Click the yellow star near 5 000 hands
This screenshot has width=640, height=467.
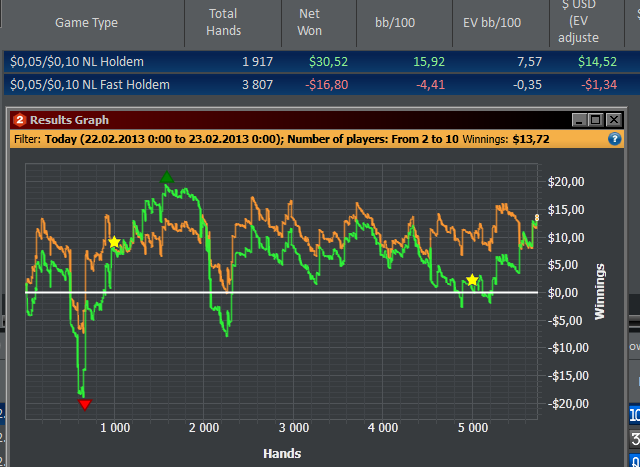click(x=472, y=280)
